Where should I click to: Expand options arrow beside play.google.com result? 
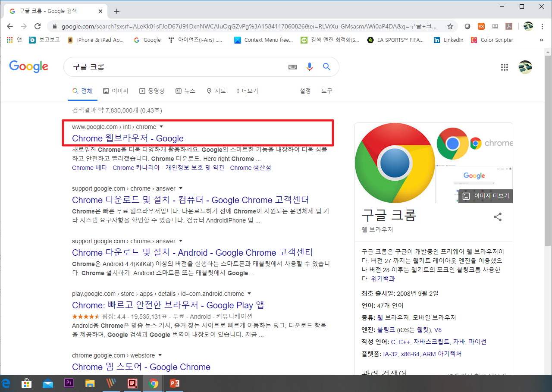[249, 294]
